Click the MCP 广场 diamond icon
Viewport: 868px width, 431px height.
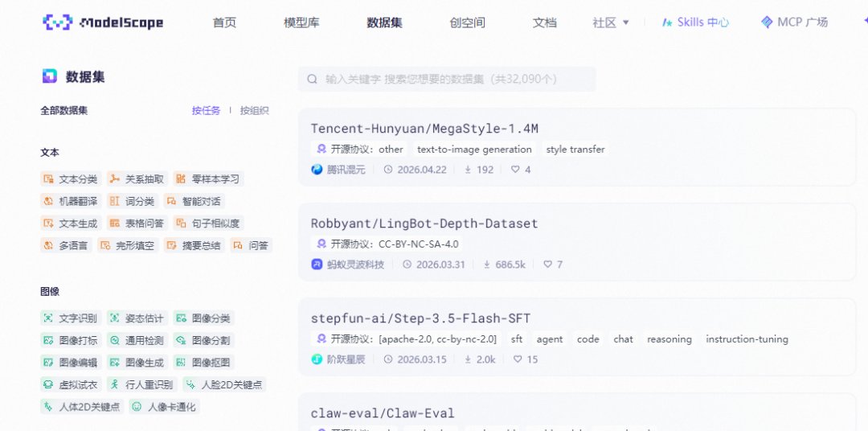tap(767, 23)
